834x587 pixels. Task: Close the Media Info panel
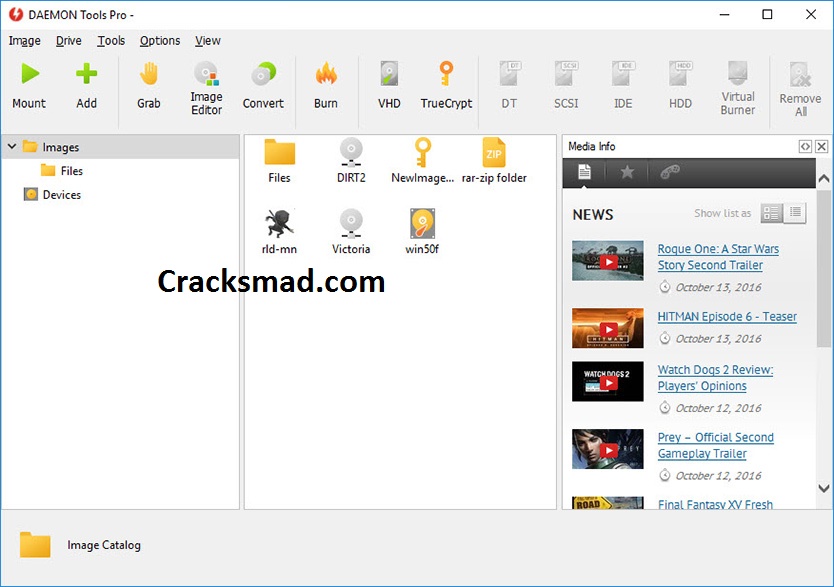(822, 146)
